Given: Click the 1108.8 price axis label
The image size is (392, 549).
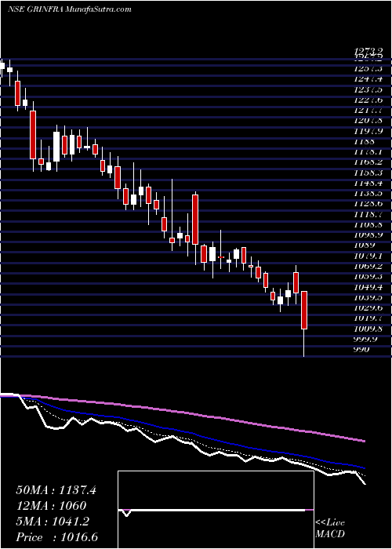Looking at the screenshot, I should pos(368,224).
